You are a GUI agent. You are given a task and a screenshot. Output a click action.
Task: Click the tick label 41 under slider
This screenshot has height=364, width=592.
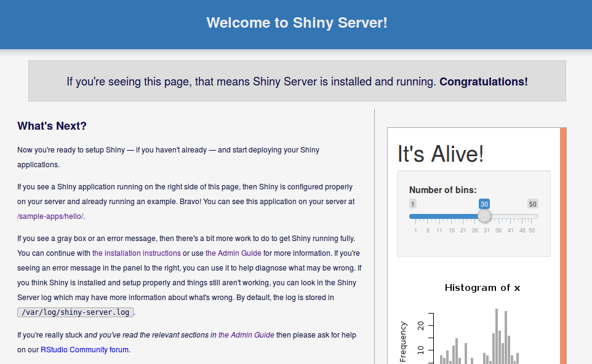510,231
